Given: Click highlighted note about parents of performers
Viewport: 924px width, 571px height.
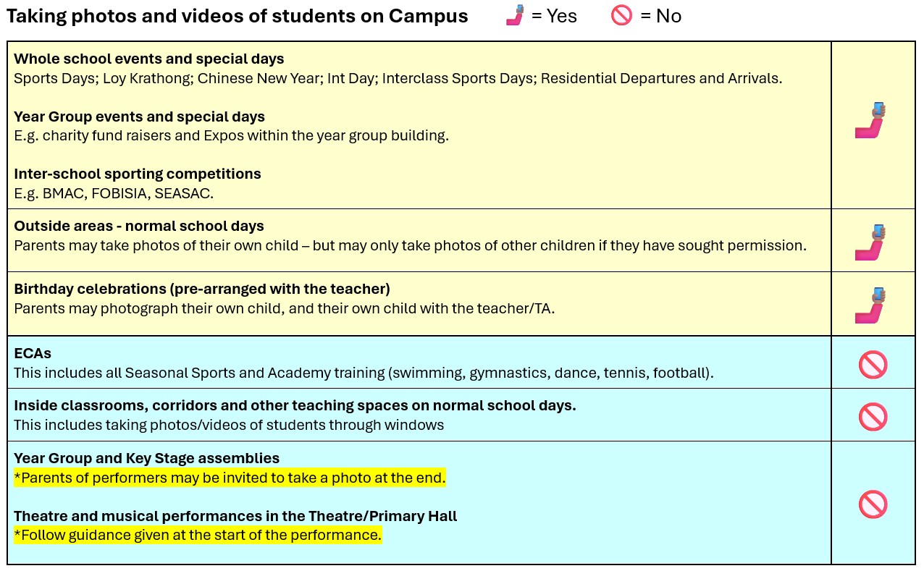Looking at the screenshot, I should pyautogui.click(x=230, y=478).
